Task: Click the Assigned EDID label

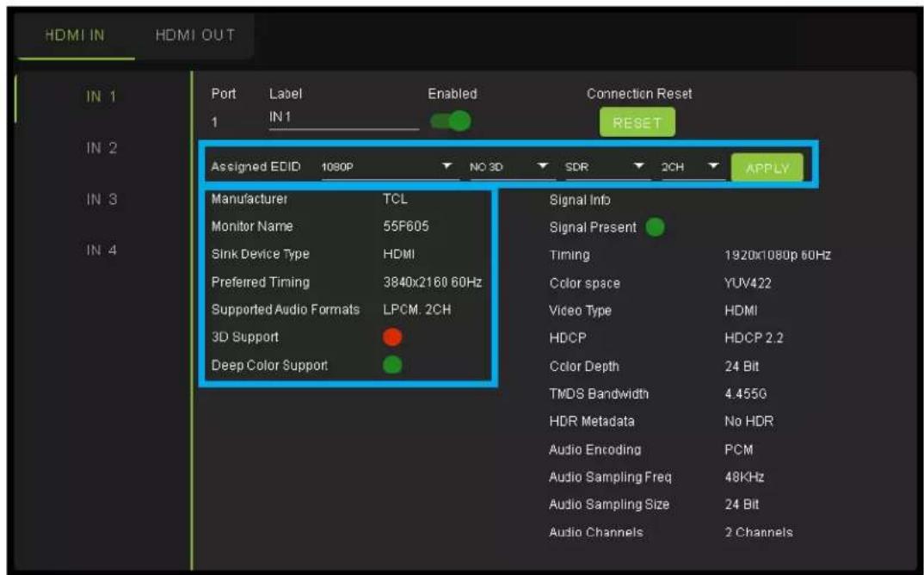Action: point(256,167)
